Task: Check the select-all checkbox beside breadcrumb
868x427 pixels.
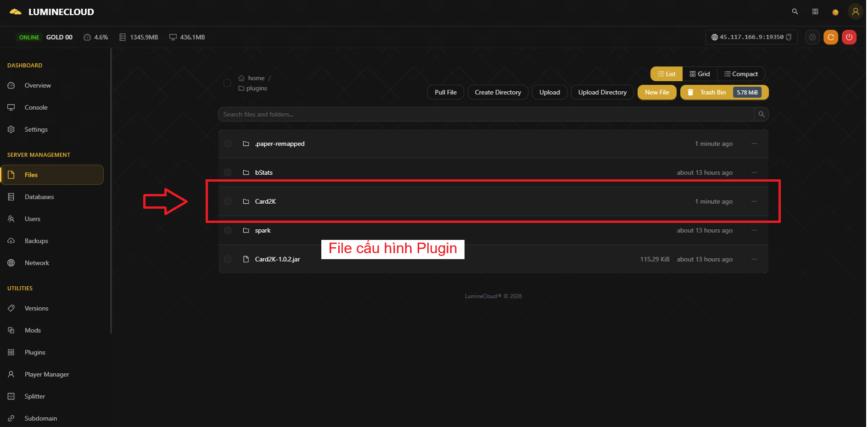Action: 227,83
